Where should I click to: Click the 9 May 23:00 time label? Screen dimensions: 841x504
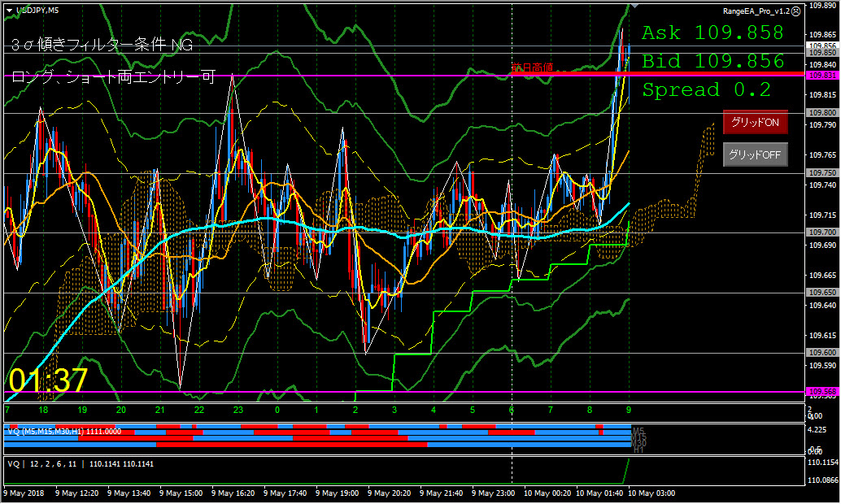[x=493, y=493]
